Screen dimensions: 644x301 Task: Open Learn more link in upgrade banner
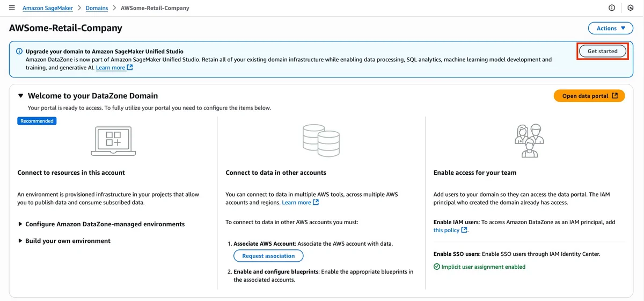(114, 68)
